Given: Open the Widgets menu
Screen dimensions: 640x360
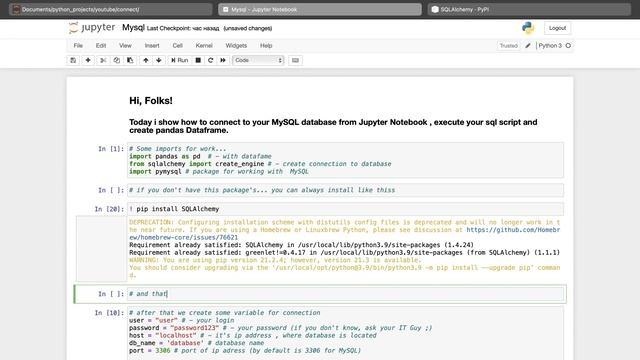Looking at the screenshot, I should (x=236, y=46).
